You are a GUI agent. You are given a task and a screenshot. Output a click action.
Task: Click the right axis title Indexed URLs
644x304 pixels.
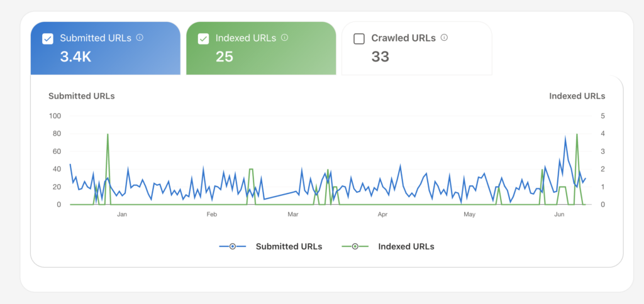point(577,96)
